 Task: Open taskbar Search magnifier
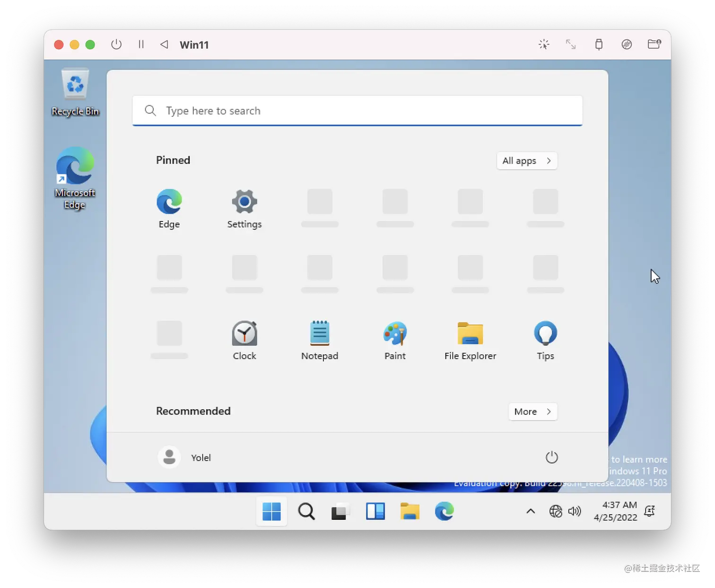coord(306,511)
